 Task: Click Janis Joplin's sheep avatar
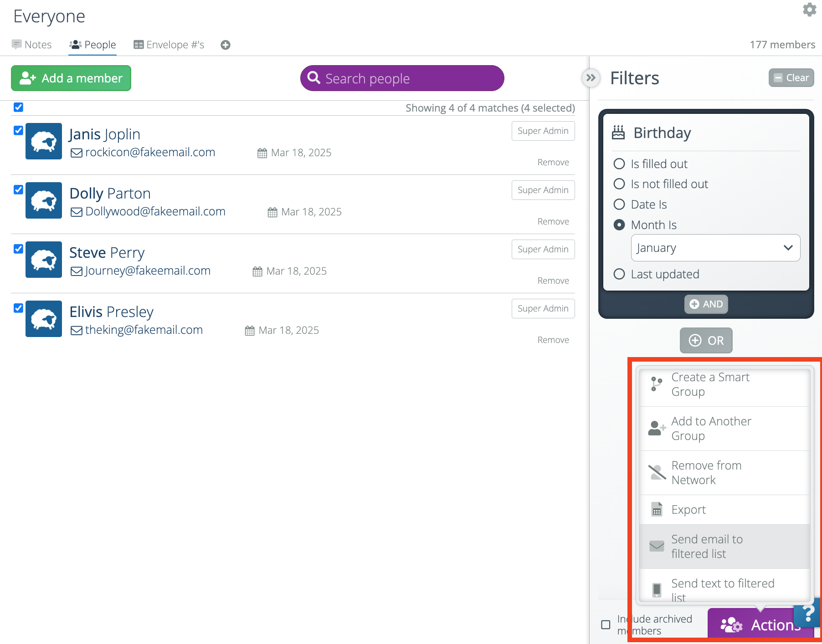[x=44, y=141]
